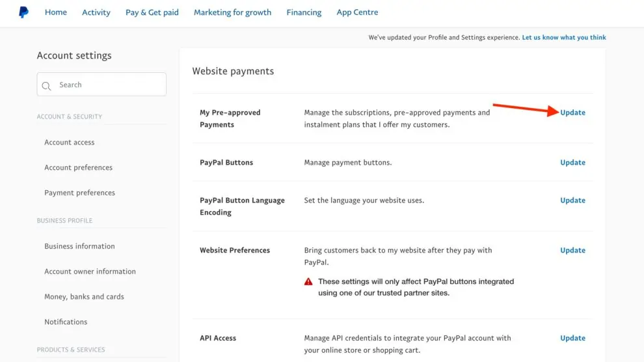The width and height of the screenshot is (644, 362).
Task: Open the Home menu
Action: [x=56, y=12]
